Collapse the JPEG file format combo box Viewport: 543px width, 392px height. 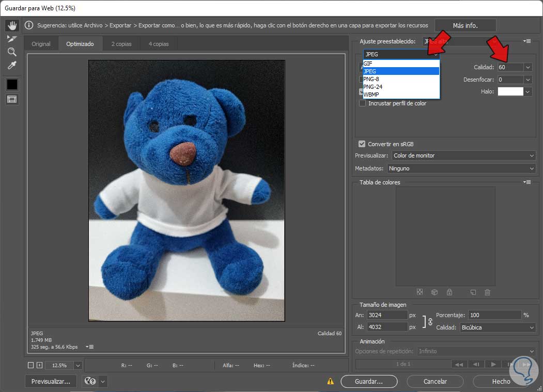(x=401, y=54)
